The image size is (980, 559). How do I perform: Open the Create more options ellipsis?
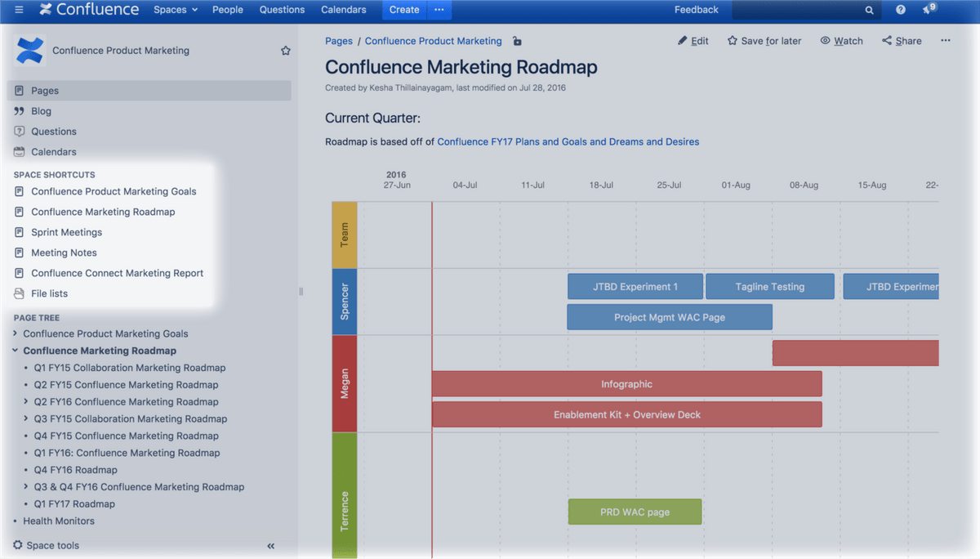click(x=439, y=10)
